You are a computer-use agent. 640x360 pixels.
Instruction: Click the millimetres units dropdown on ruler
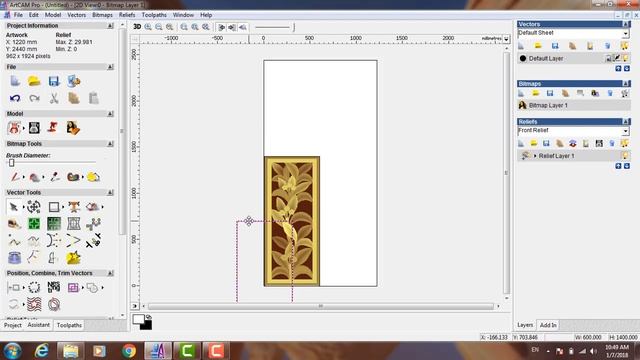[x=506, y=39]
